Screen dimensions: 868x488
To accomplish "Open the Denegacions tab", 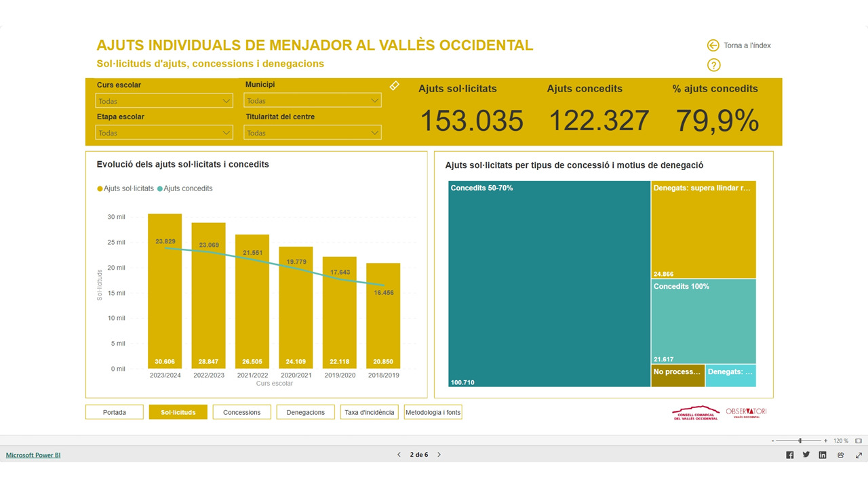I will pos(305,412).
